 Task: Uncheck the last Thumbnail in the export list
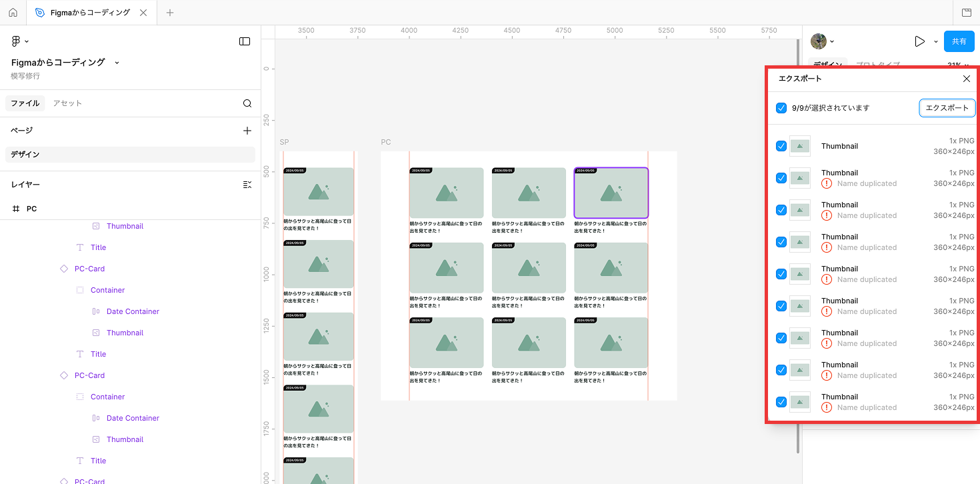(781, 402)
